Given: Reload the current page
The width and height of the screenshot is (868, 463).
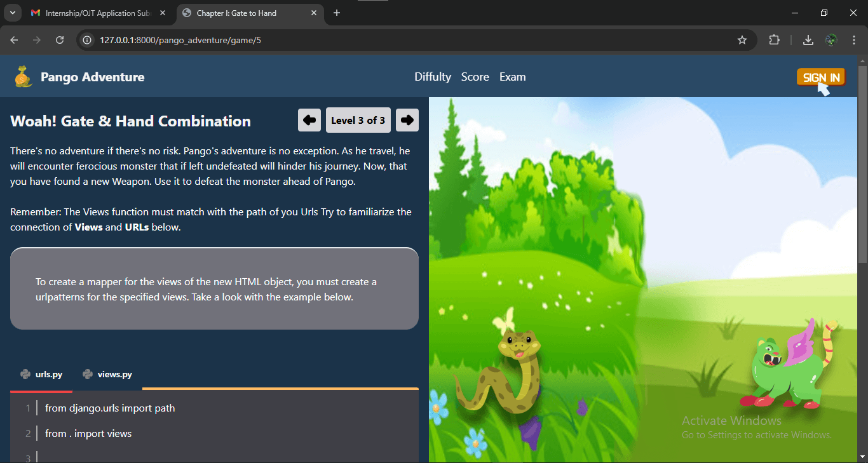Looking at the screenshot, I should point(60,40).
